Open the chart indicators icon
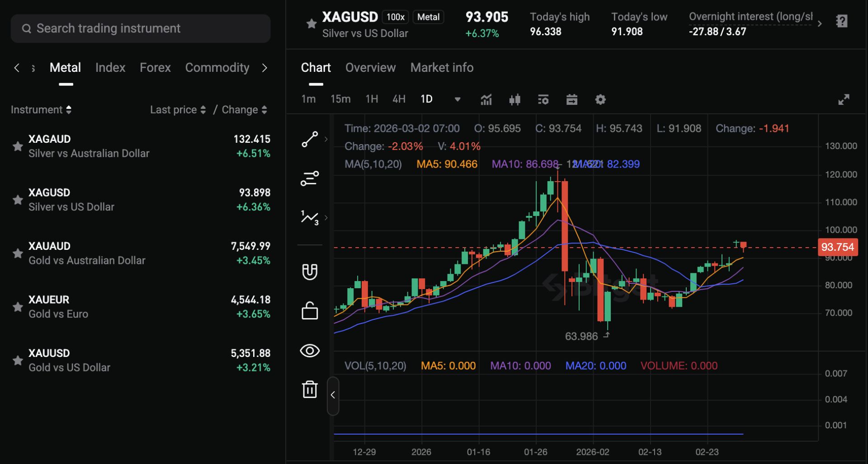 486,99
